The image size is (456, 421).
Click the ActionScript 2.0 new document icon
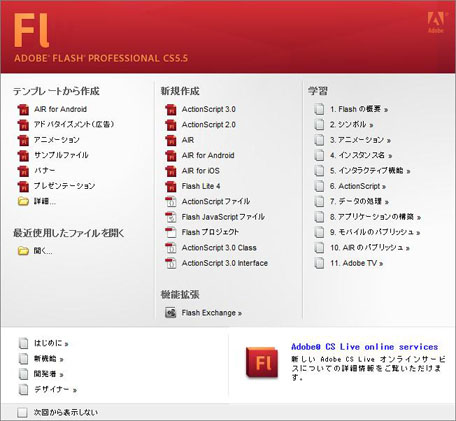coord(171,125)
